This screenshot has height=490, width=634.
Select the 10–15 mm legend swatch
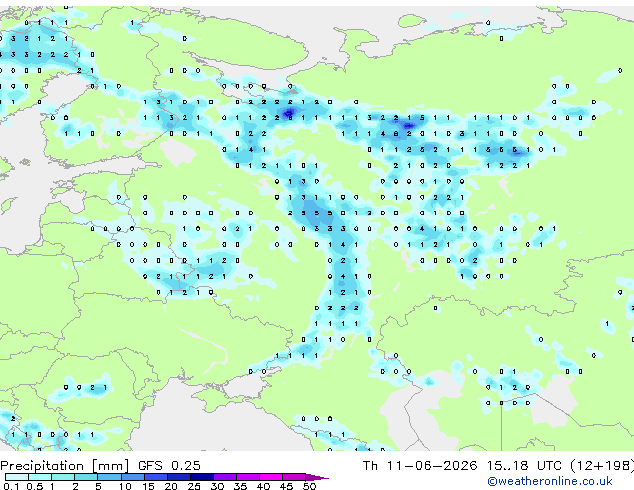pyautogui.click(x=133, y=477)
